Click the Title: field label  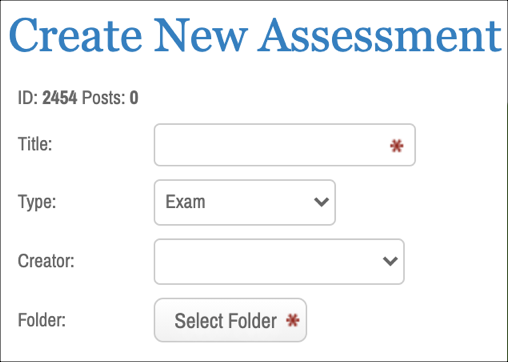35,144
